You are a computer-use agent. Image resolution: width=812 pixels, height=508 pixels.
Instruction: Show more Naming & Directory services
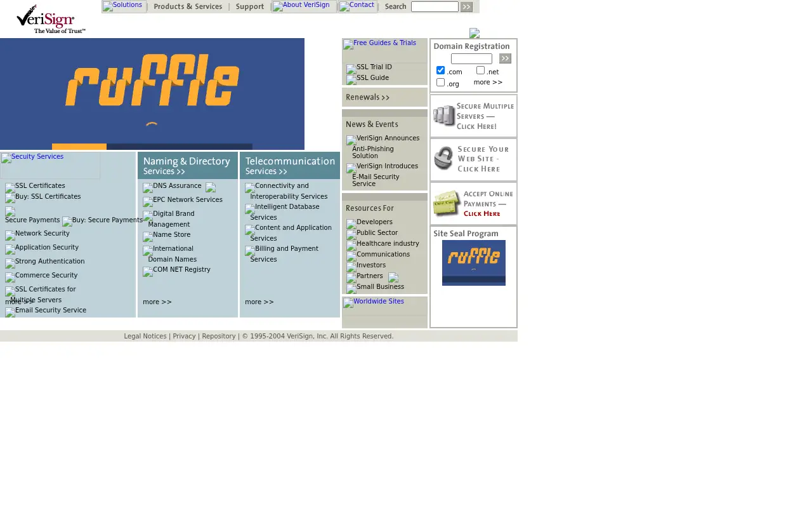pos(157,302)
